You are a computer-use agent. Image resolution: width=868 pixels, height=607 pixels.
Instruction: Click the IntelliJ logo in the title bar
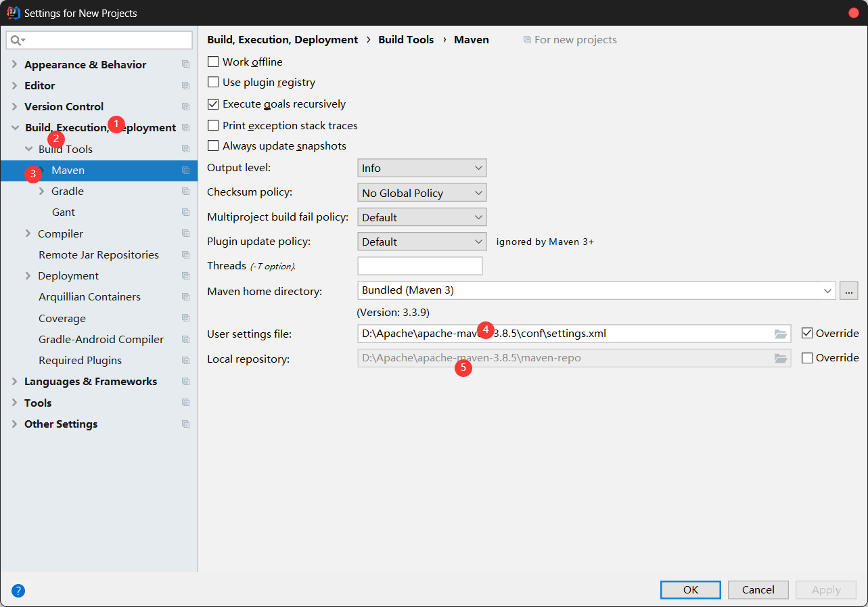point(13,13)
